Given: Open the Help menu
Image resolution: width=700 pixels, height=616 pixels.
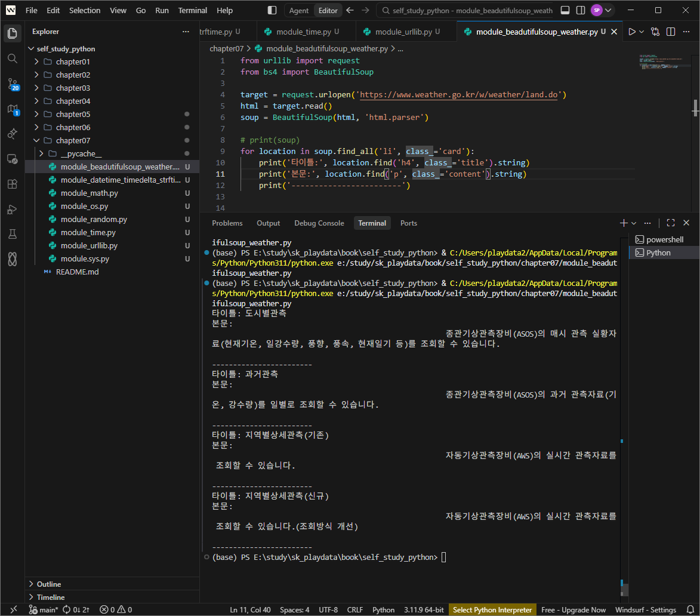Looking at the screenshot, I should tap(224, 10).
